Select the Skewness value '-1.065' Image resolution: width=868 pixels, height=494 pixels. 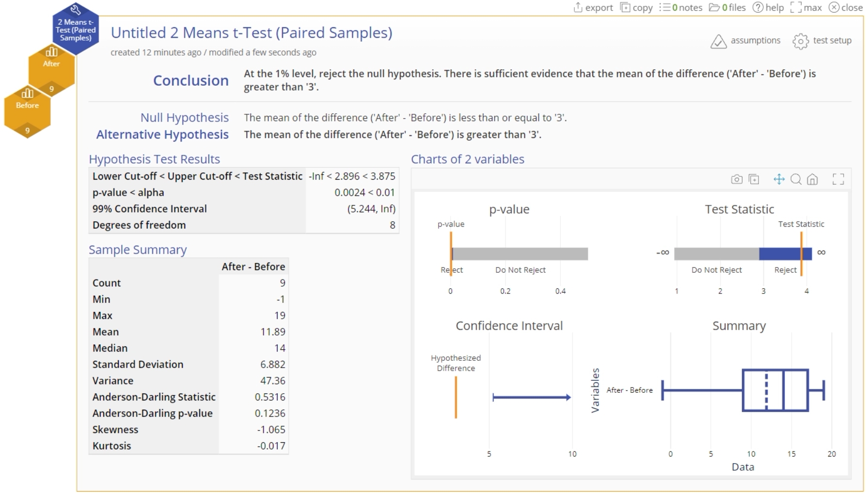tap(271, 430)
